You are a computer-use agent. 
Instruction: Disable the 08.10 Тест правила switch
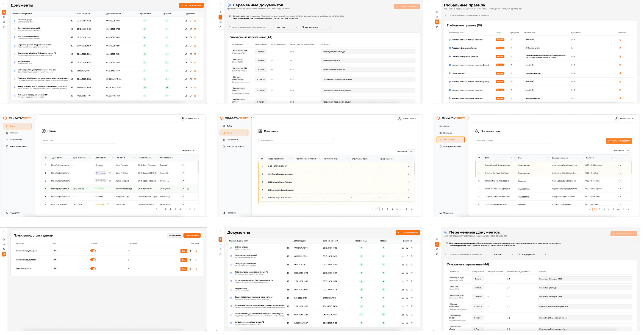93,269
